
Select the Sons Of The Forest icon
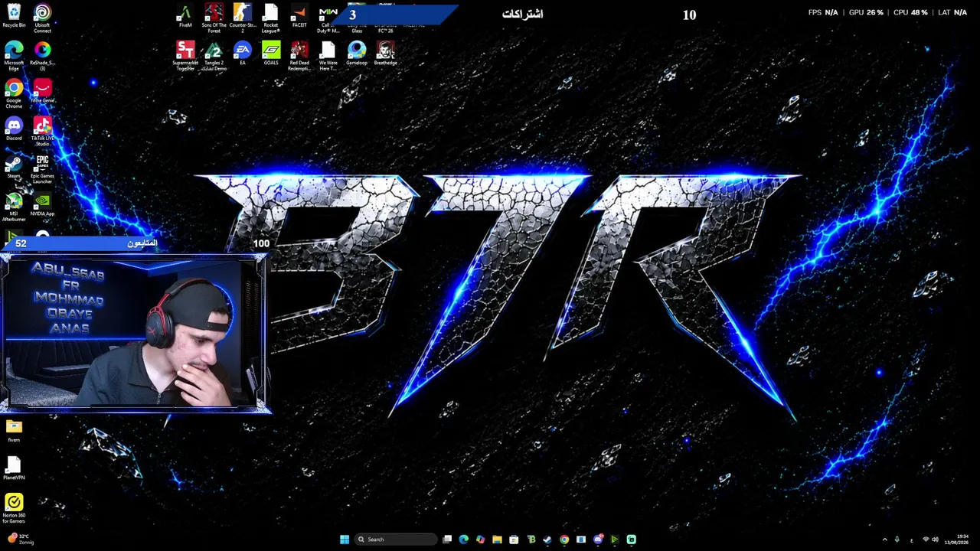(214, 18)
